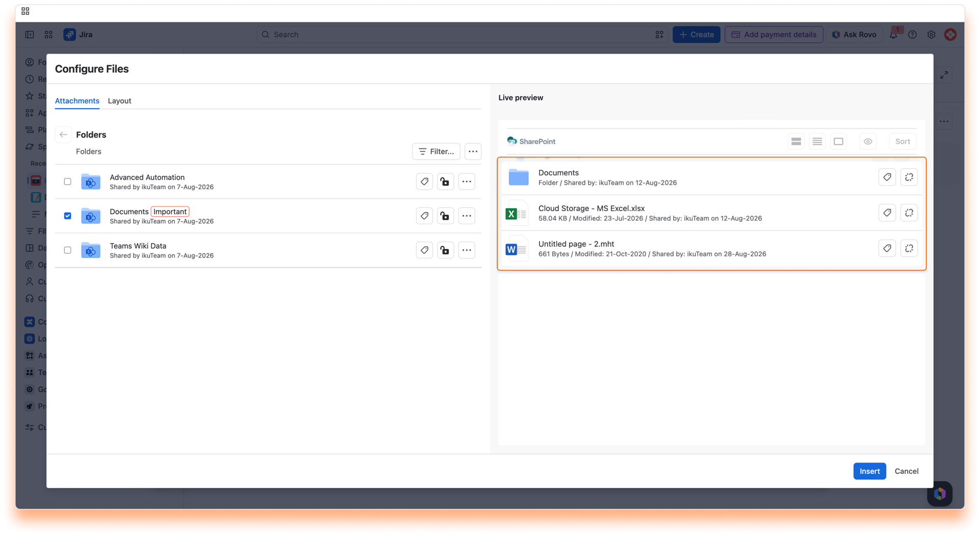Click the tag icon for Advanced Automation
The image size is (980, 535).
coord(424,182)
